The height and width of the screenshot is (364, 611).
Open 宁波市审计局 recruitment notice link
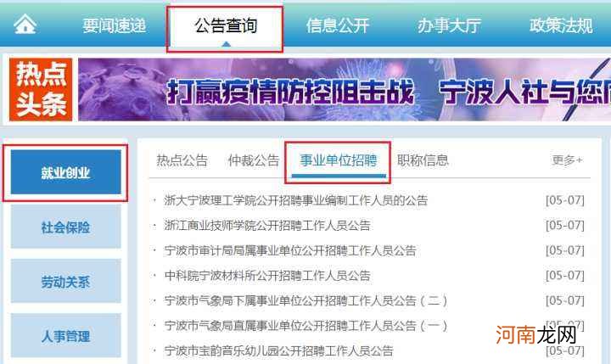click(290, 250)
